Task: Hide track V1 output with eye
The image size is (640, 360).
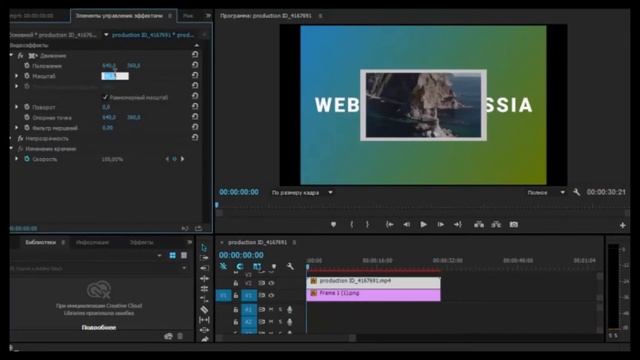Action: [271, 295]
